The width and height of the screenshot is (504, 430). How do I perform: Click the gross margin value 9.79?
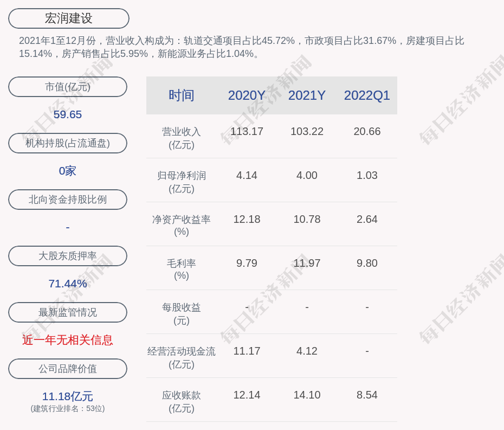247,263
